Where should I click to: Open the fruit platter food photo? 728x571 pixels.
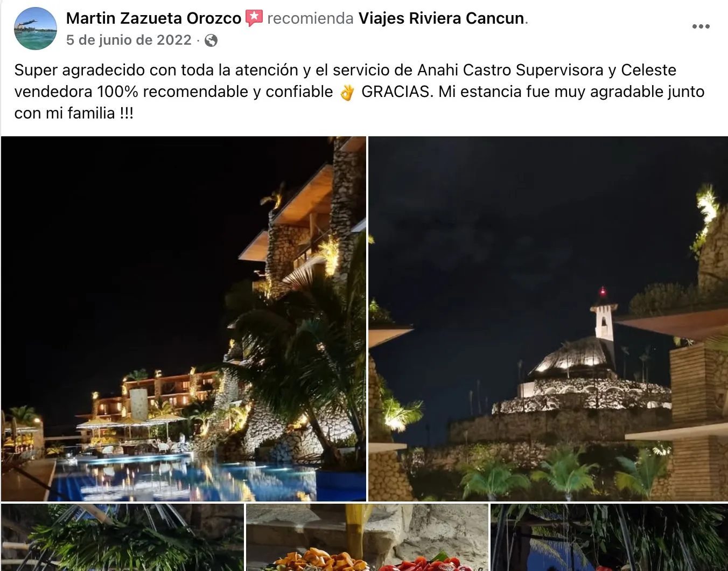pyautogui.click(x=367, y=538)
